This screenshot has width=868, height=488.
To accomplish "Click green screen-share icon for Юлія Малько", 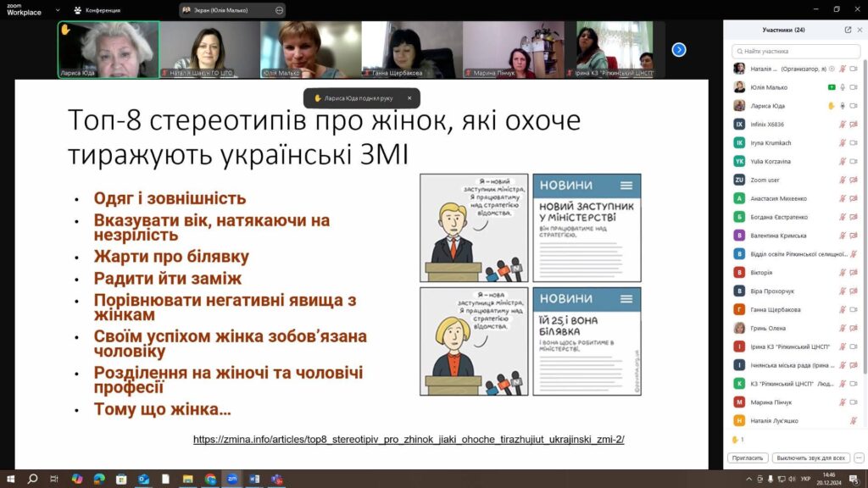I will [831, 87].
